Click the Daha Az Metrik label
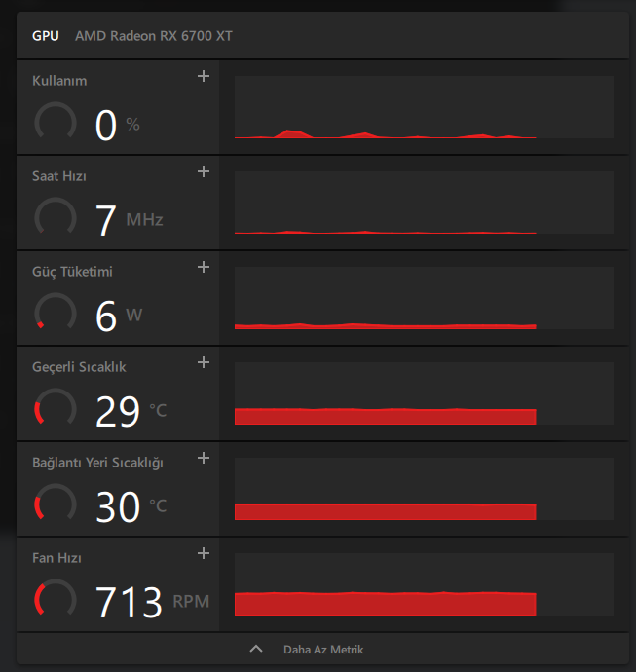This screenshot has height=672, width=636. [323, 649]
